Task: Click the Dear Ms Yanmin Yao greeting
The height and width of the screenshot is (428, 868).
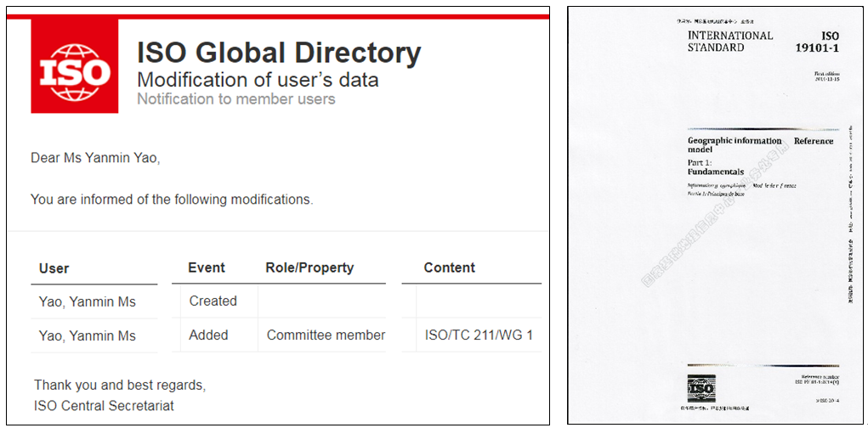Action: (94, 158)
